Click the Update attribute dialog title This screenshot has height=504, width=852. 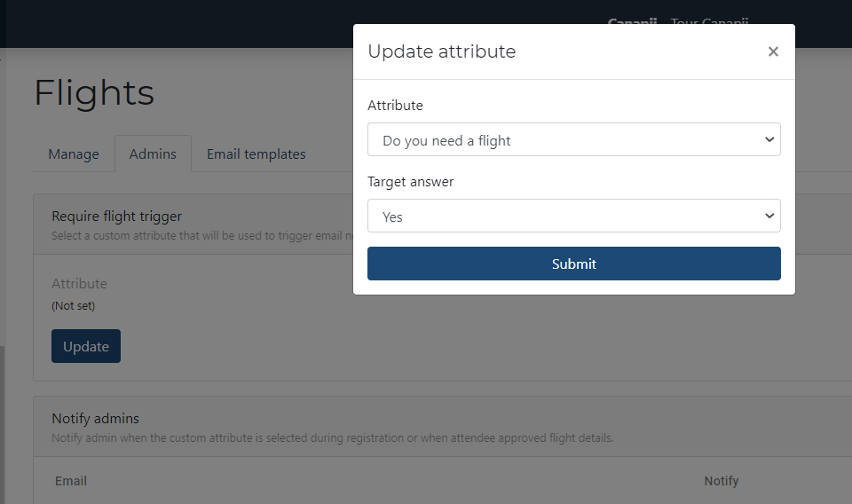pos(441,51)
